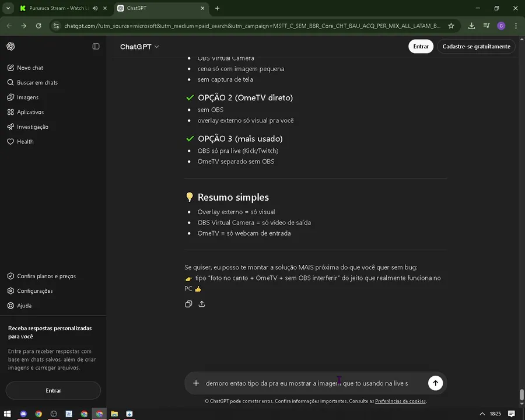
Task: Copy the response with copy icon
Action: (188, 304)
